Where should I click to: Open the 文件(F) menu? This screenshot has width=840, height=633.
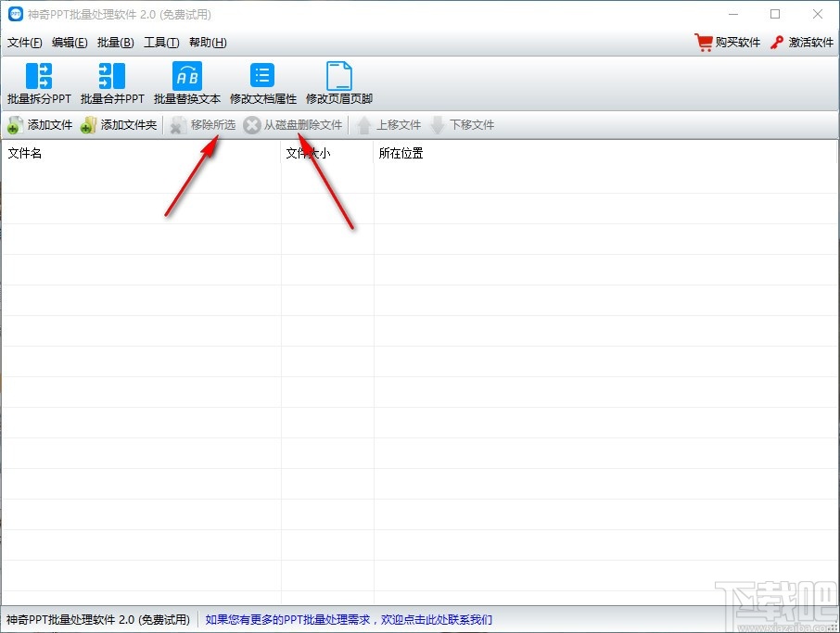(25, 43)
